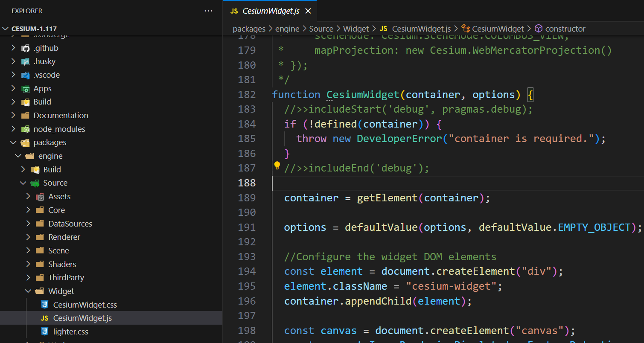Click the CSS icon of CesiumWidget.css

click(x=44, y=305)
